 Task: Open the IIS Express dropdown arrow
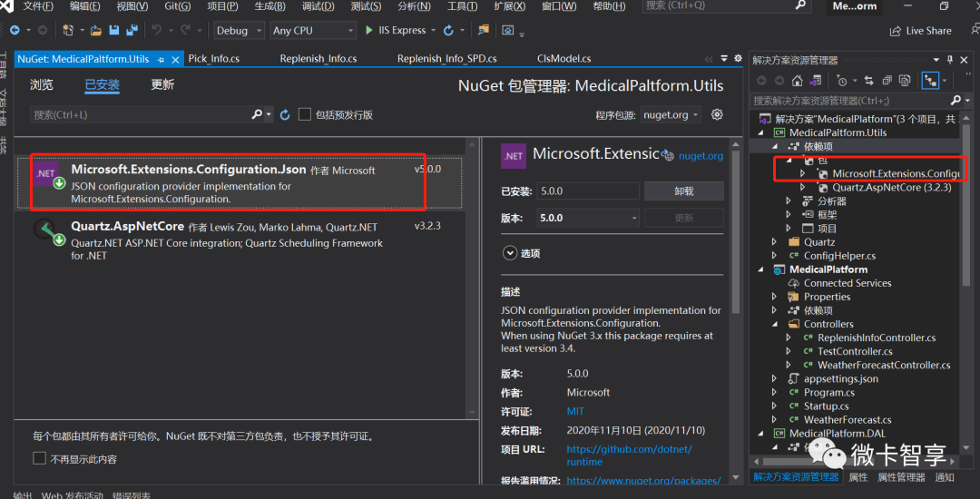433,30
